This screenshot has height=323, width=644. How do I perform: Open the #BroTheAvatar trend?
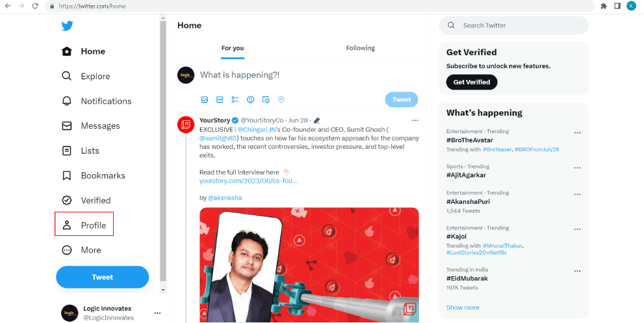[469, 140]
